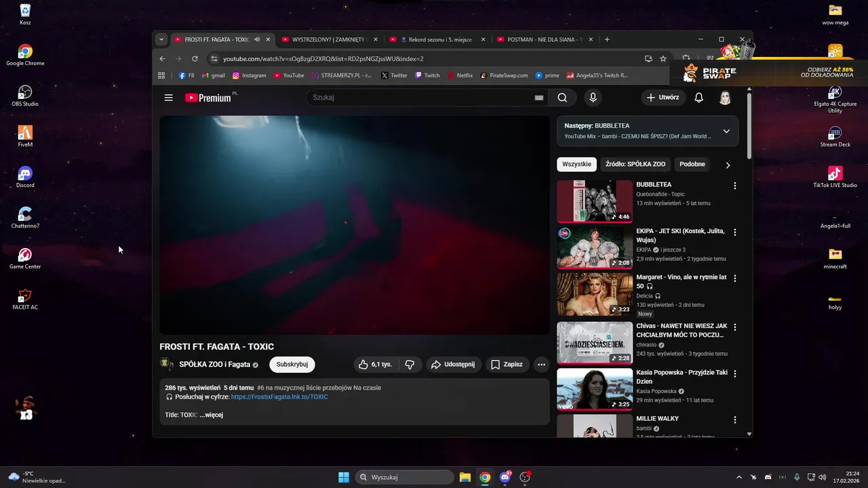
Task: Open the gmail bookmark
Action: pyautogui.click(x=213, y=76)
